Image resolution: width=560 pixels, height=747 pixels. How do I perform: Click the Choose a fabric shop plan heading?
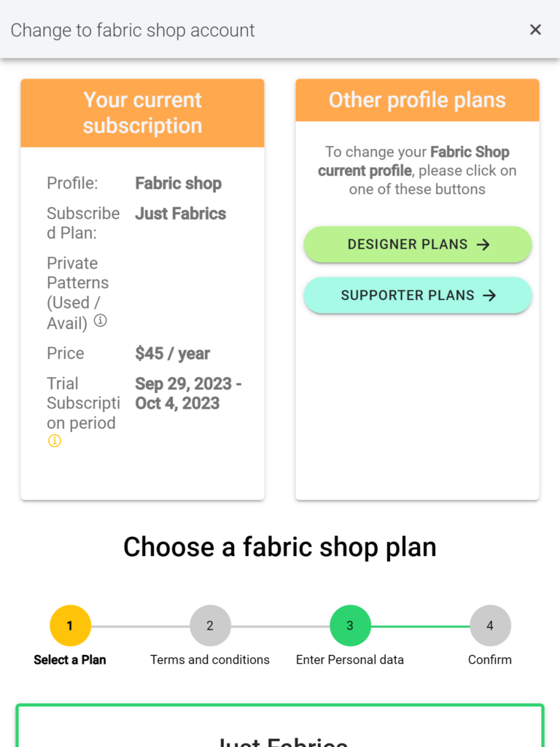(x=280, y=547)
